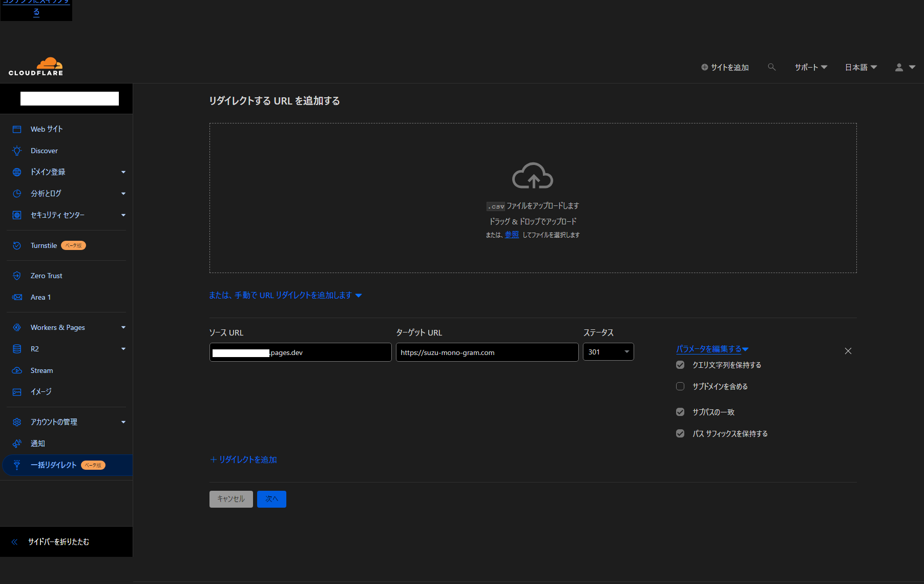Click the リダイレクトを追加 link

coord(244,460)
